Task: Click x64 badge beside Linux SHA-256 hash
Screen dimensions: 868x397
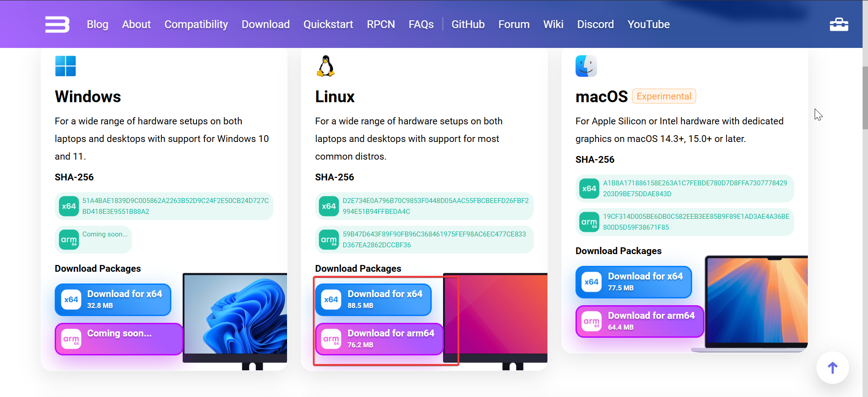Action: [329, 206]
